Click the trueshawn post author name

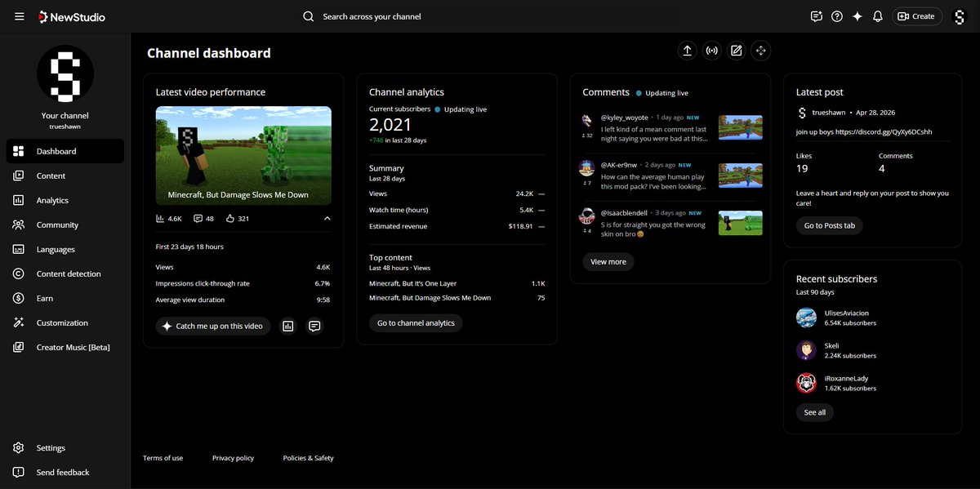(x=828, y=113)
